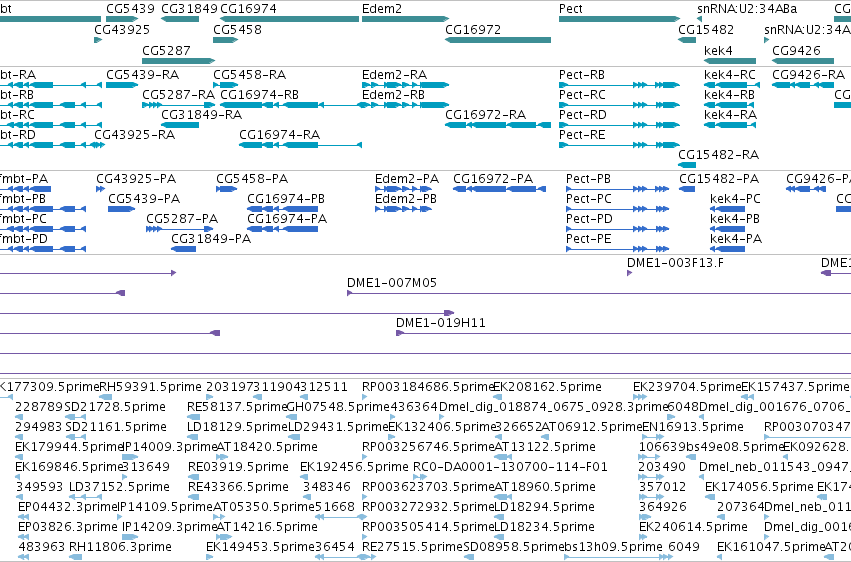The height and width of the screenshot is (562, 851).
Task: Select the EK208162.5prime EST
Action: [x=498, y=397]
